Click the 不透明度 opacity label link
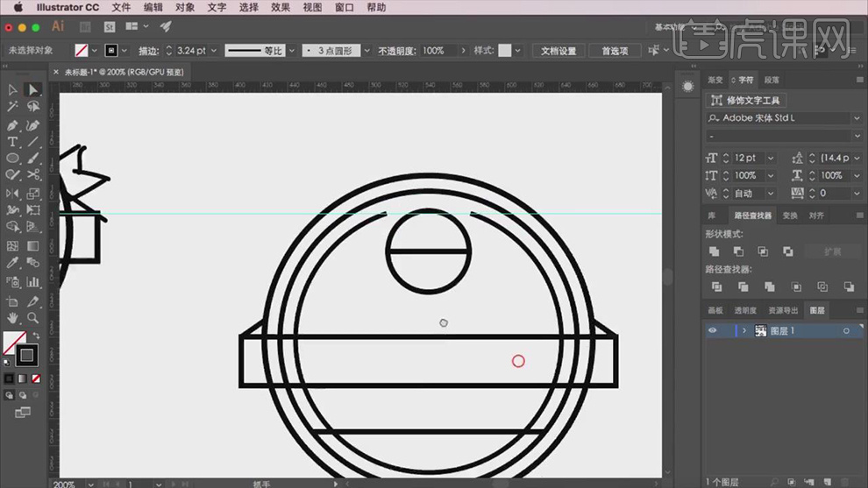The height and width of the screenshot is (488, 868). (x=397, y=51)
